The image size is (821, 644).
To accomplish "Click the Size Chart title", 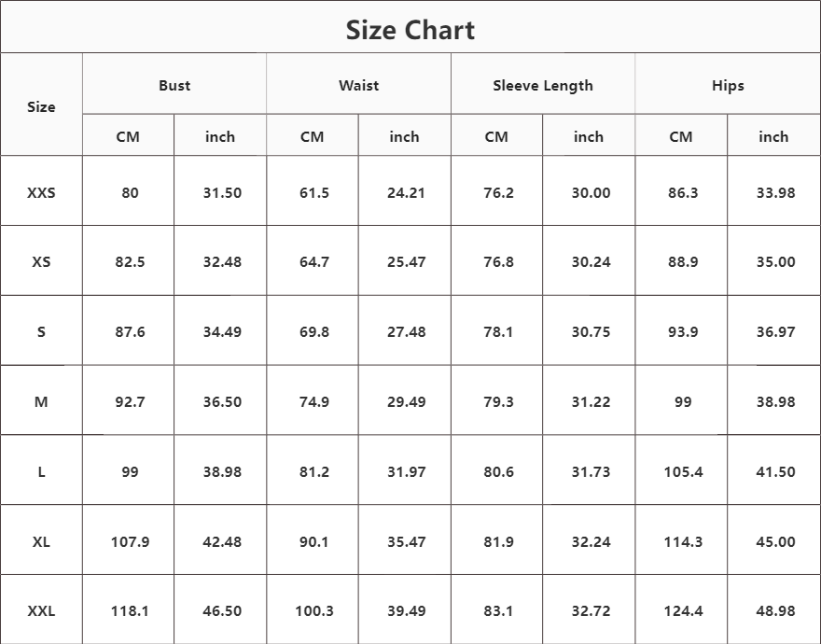I will pos(410,30).
